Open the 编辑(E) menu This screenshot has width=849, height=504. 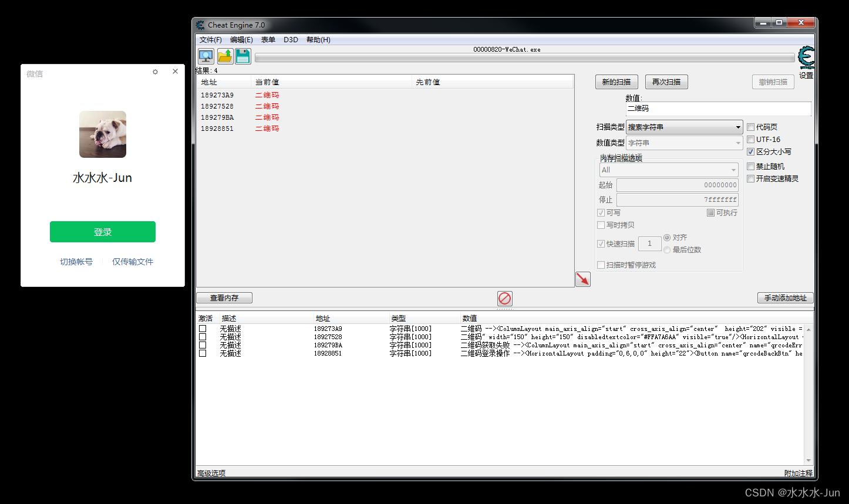(241, 40)
